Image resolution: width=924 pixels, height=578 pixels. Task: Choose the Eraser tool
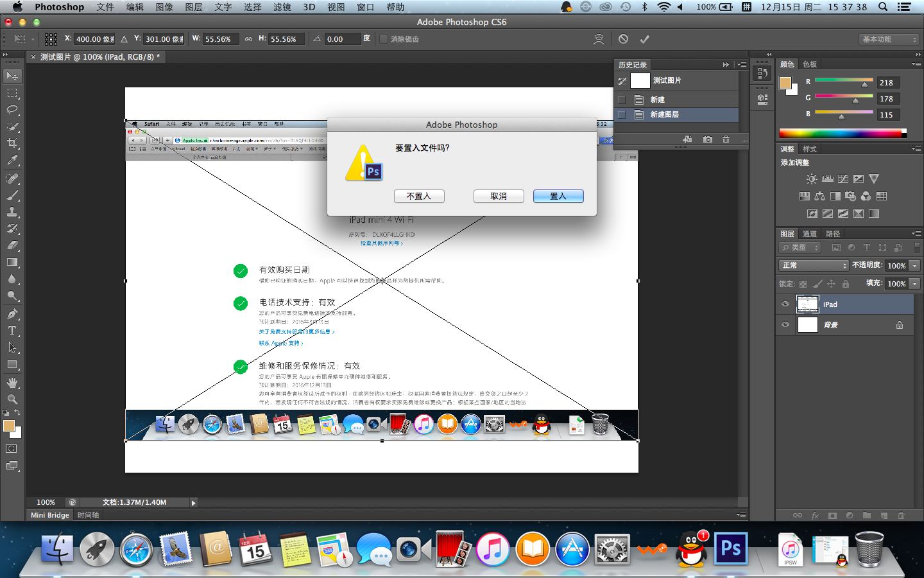(12, 245)
